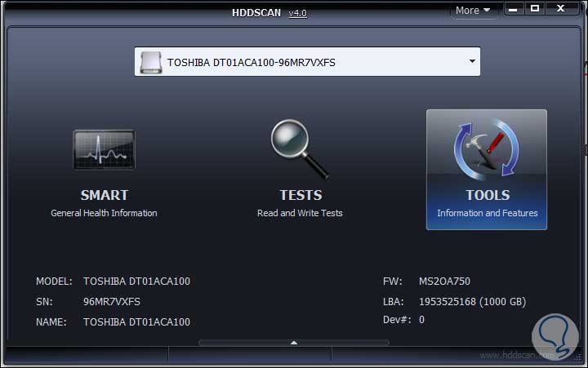Click the NAME value TOSHIBA DT01ACA100

tap(136, 322)
